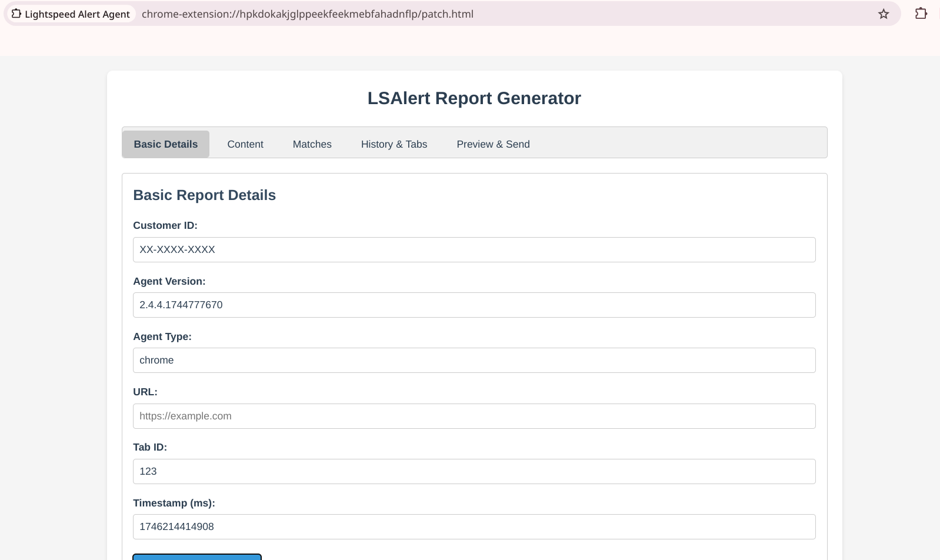This screenshot has height=560, width=940.
Task: Click the Agent Type field
Action: 474,360
